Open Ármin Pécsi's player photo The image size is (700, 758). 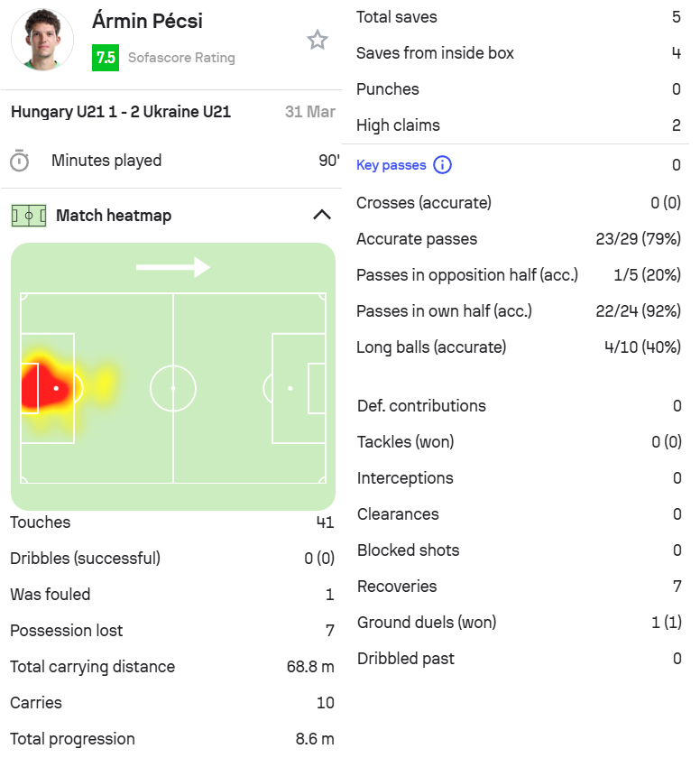pyautogui.click(x=42, y=41)
